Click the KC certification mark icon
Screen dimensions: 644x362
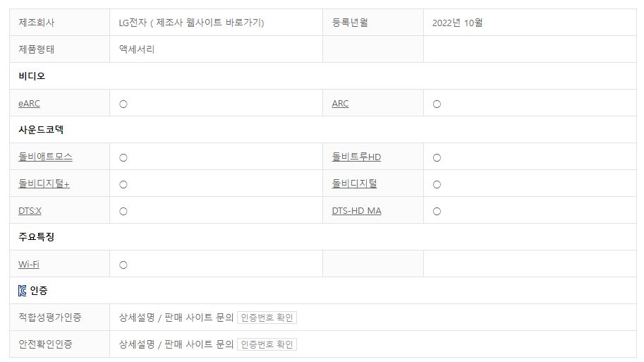click(23, 291)
